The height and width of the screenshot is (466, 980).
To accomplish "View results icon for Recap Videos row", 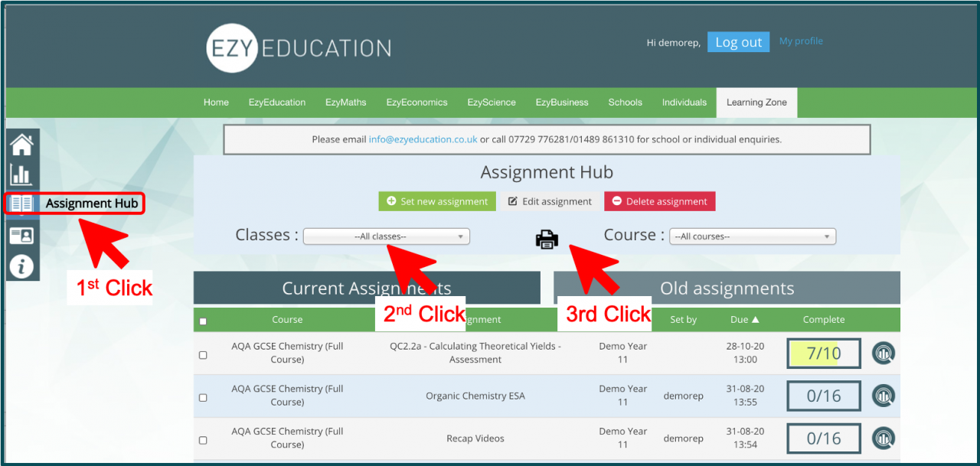I will tap(884, 438).
